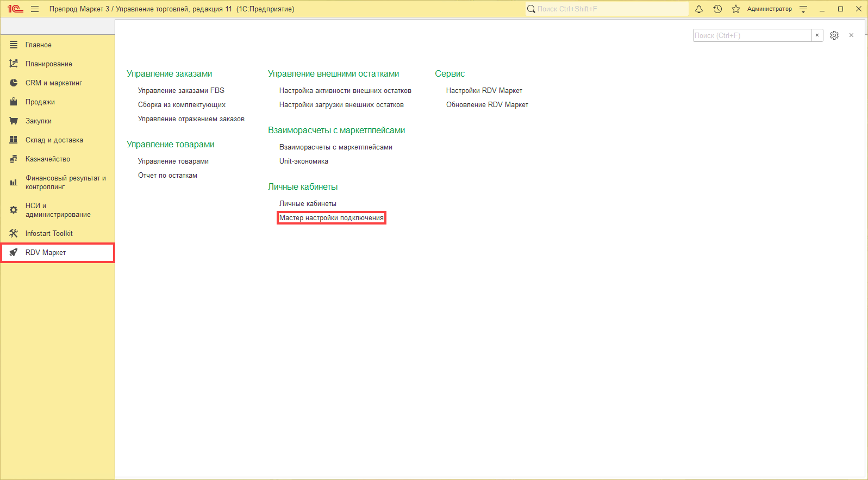Click Казначейство coins icon
Screen dimensions: 868x480
click(x=14, y=159)
